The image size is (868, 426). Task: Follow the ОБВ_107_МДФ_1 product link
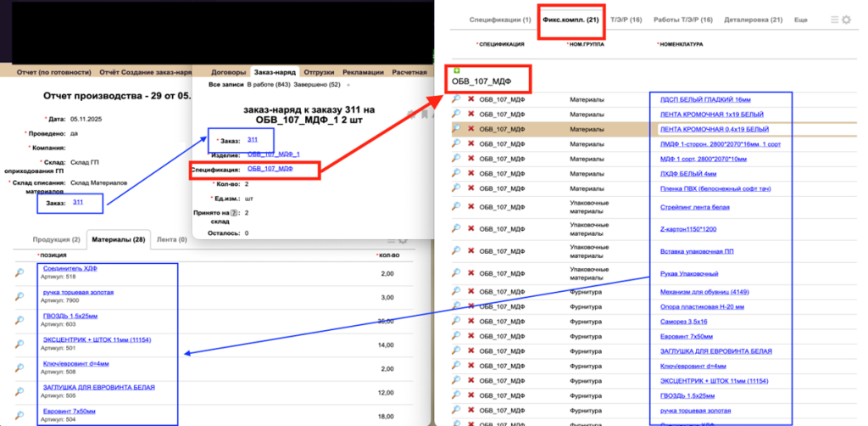click(x=274, y=154)
